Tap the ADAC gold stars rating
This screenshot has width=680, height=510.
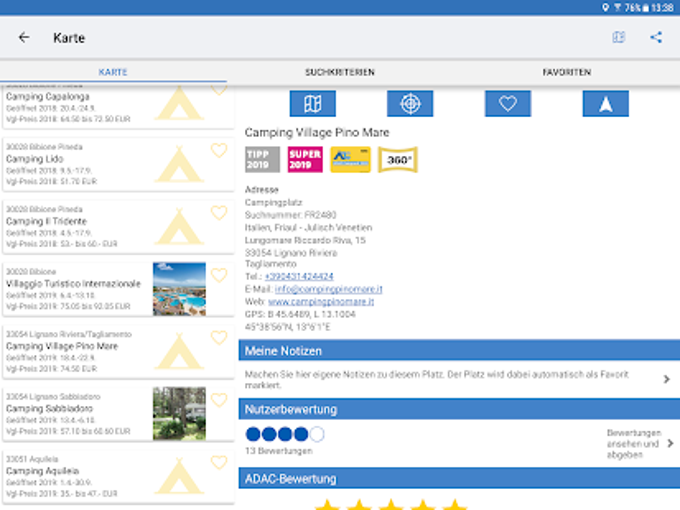pyautogui.click(x=391, y=504)
